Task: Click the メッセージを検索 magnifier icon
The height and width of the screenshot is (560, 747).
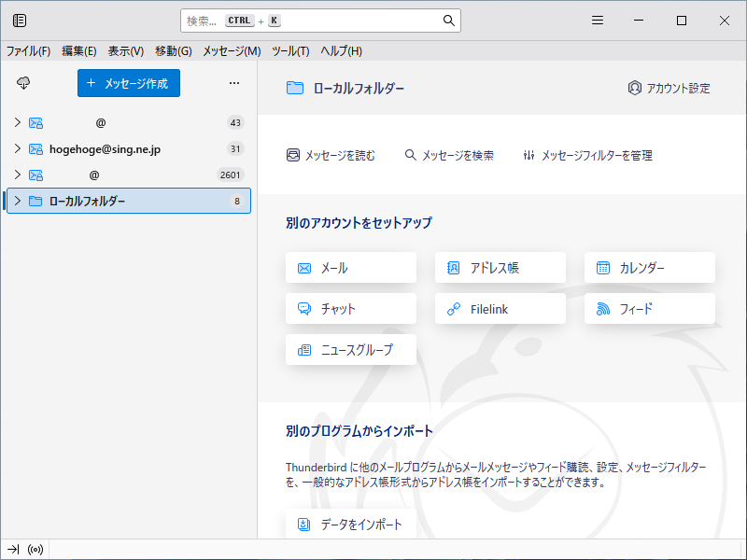Action: pos(410,155)
